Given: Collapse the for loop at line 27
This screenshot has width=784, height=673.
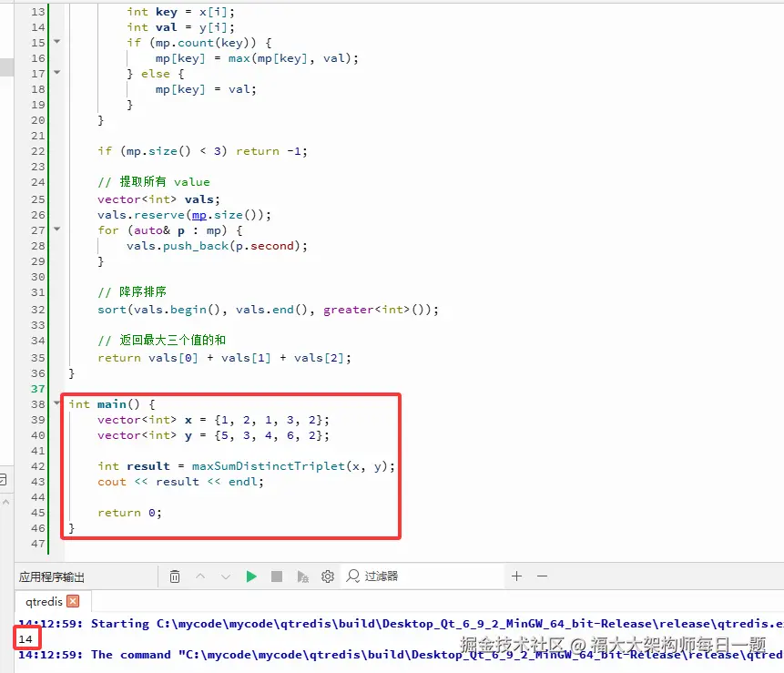Looking at the screenshot, I should (57, 229).
